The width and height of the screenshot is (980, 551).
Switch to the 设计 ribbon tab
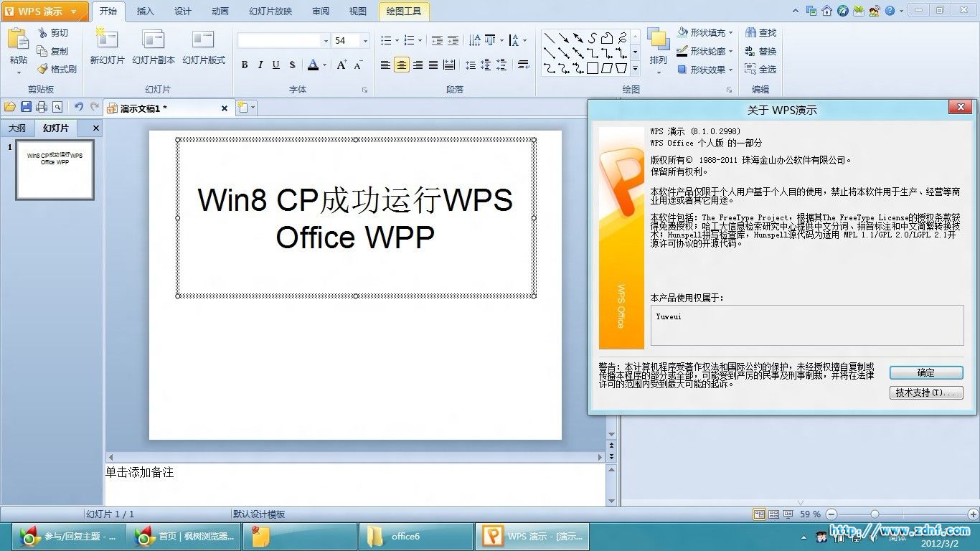tap(183, 11)
